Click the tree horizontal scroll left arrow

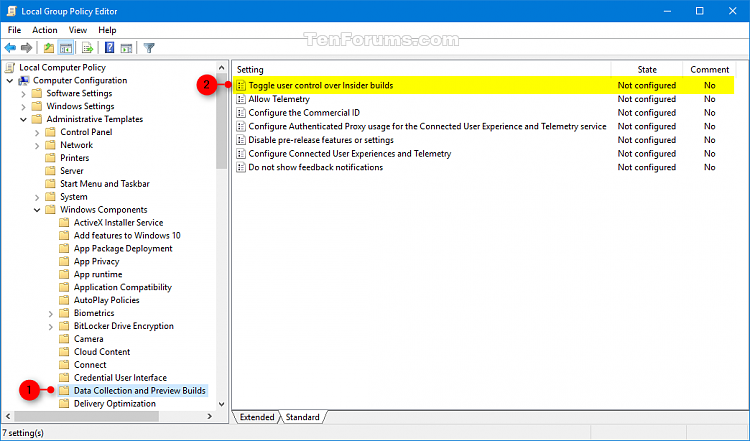(x=8, y=416)
